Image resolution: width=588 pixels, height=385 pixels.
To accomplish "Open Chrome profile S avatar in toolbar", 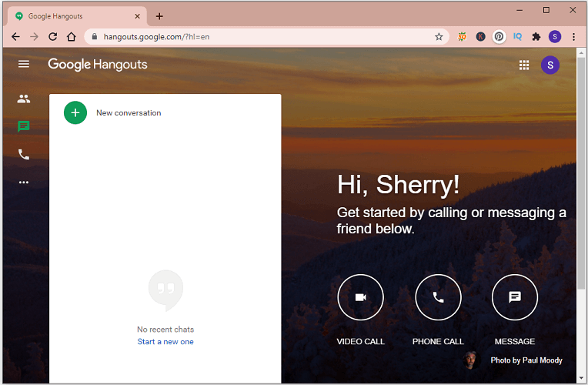I will [x=555, y=36].
